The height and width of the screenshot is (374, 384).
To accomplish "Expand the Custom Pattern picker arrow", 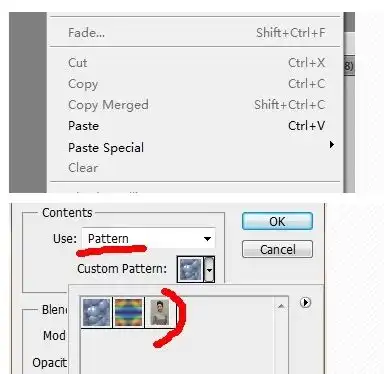I will (x=209, y=269).
